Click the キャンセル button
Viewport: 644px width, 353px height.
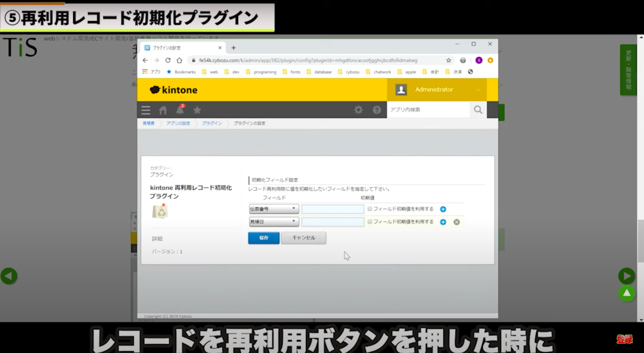click(x=304, y=238)
